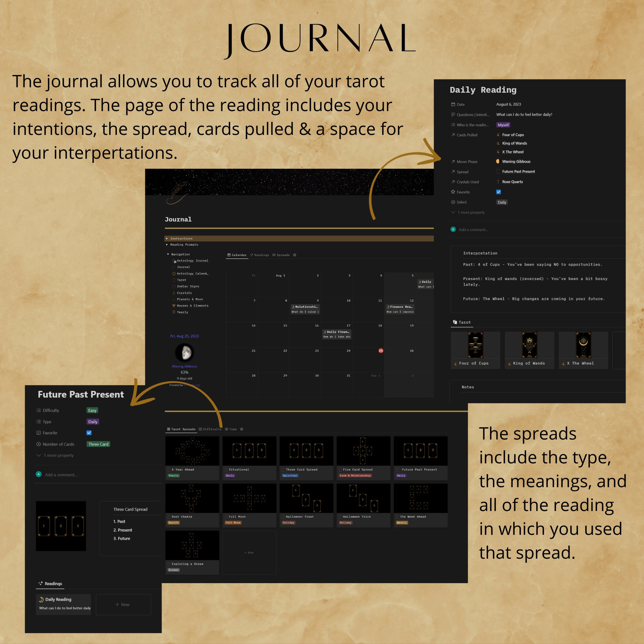Click the Difficulty view icon in spreads toolbar
The image size is (644, 644).
tap(201, 429)
